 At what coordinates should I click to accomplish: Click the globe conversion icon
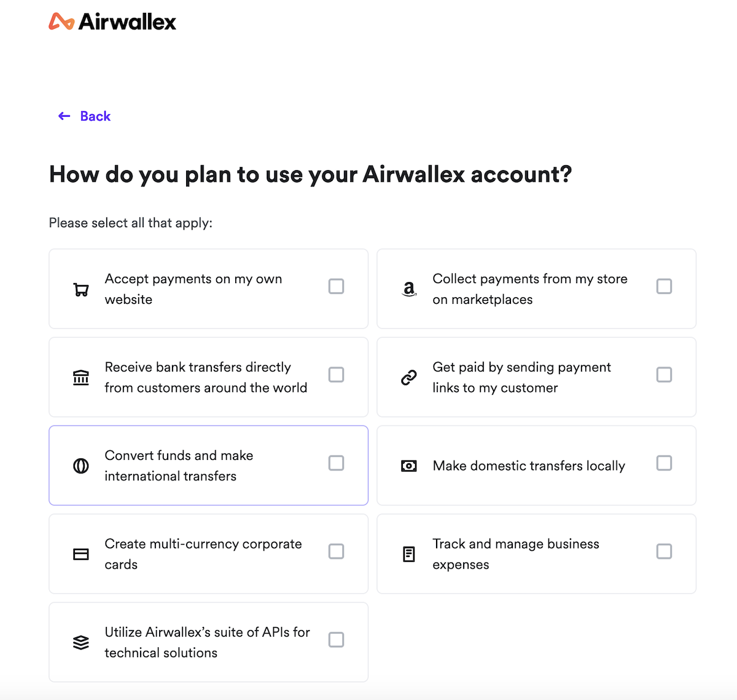[80, 465]
